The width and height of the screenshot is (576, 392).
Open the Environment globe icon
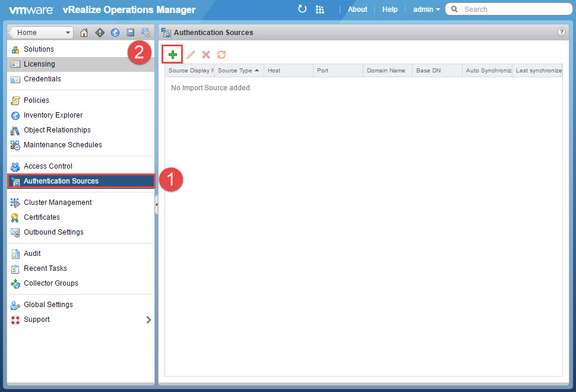point(115,33)
